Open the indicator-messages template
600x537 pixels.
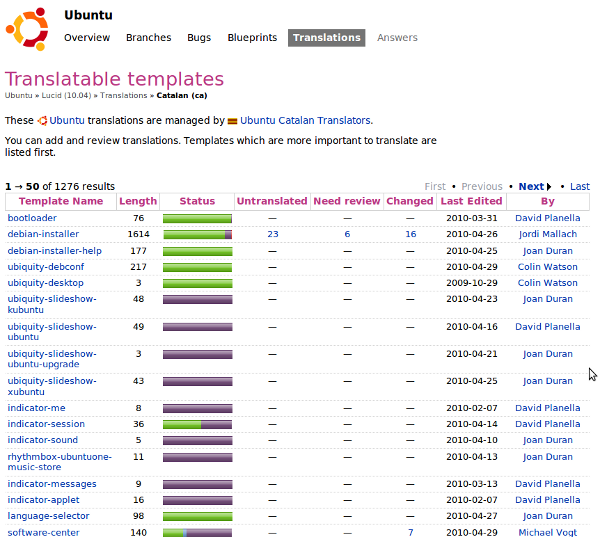click(x=52, y=484)
